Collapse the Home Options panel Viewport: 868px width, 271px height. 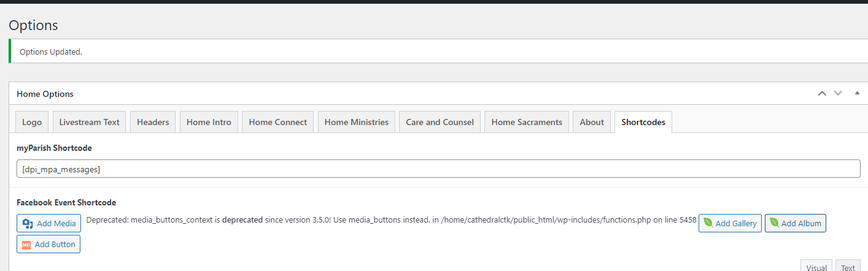(857, 93)
